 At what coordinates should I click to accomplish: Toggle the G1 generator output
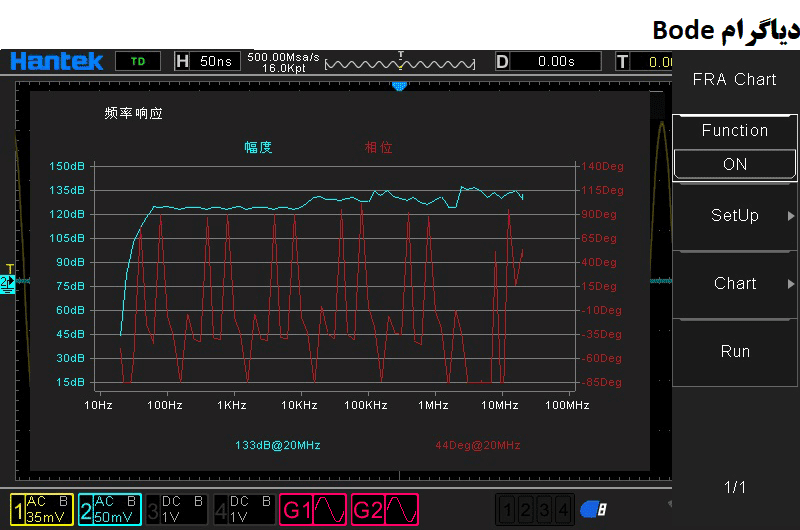313,509
